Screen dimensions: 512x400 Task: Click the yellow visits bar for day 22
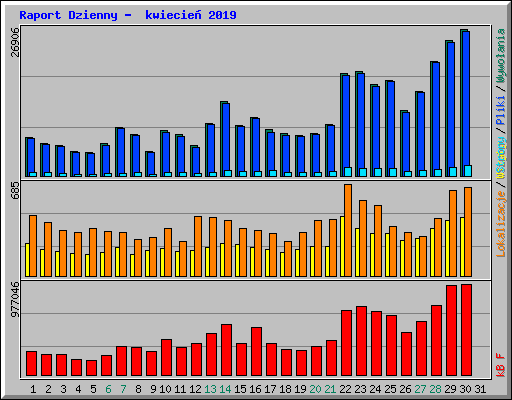(342, 246)
